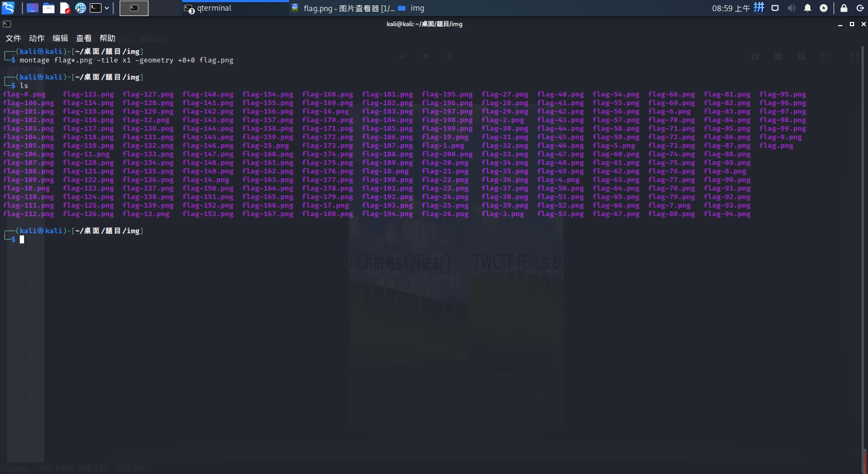
Task: Open the 文件 menu
Action: [13, 38]
